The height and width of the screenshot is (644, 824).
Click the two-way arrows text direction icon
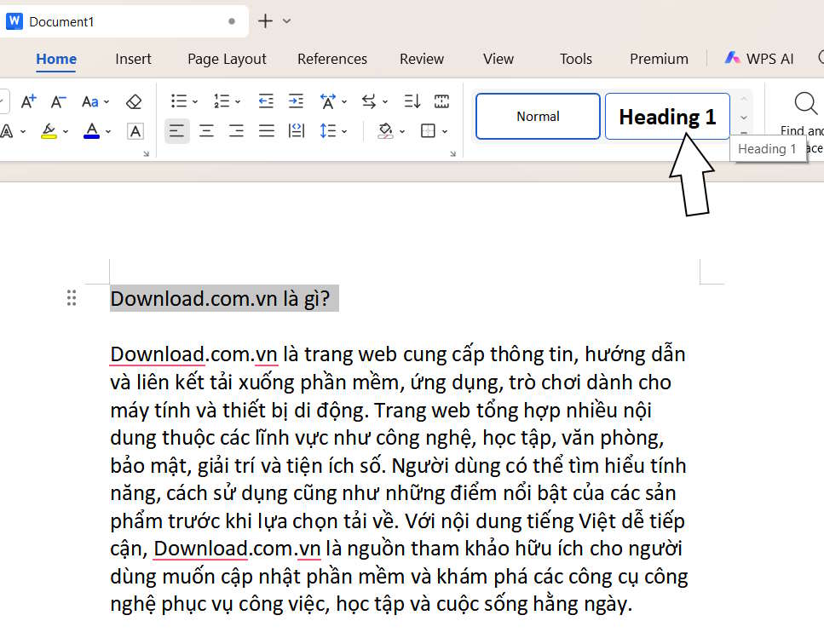(x=369, y=101)
